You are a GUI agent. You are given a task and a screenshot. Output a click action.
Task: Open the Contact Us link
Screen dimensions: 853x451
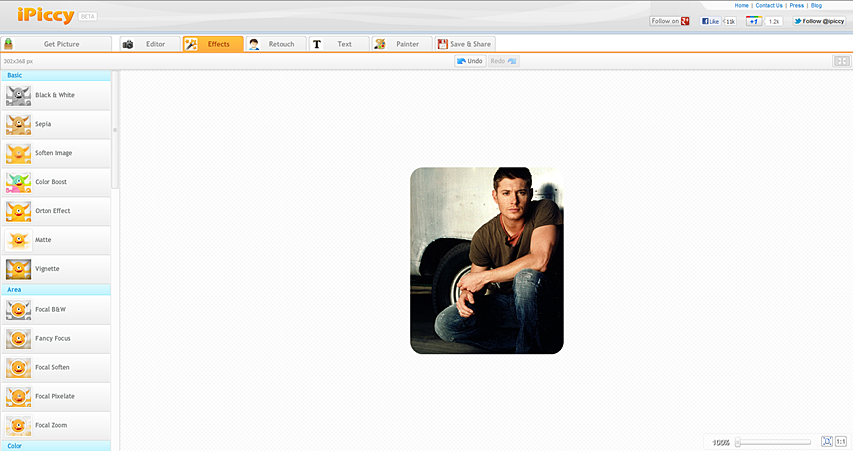coord(769,5)
